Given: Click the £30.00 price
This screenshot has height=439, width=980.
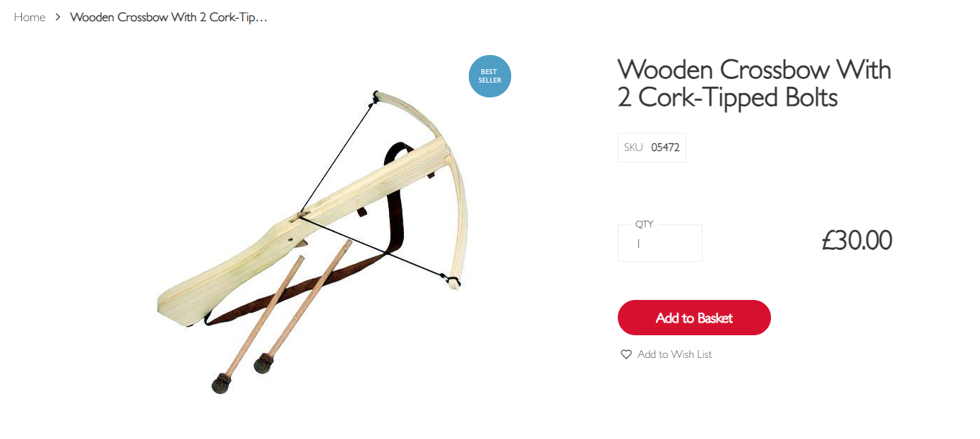Looking at the screenshot, I should coord(856,241).
